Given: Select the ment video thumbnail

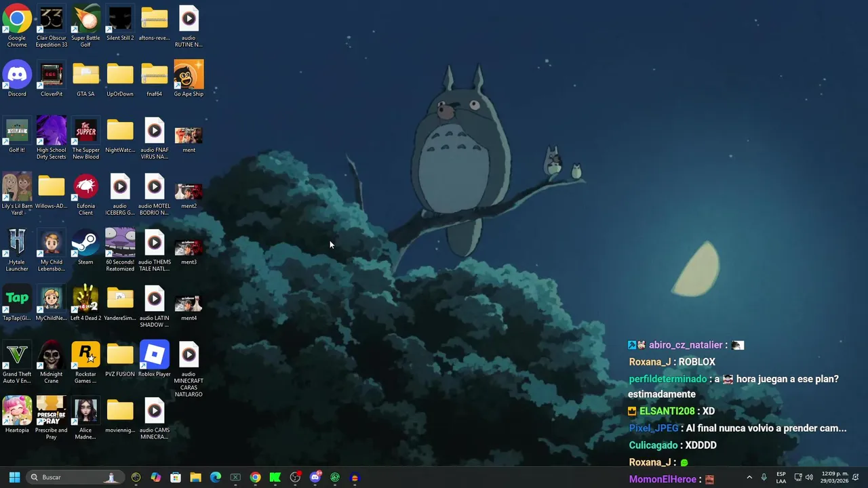Looking at the screenshot, I should pyautogui.click(x=189, y=138).
